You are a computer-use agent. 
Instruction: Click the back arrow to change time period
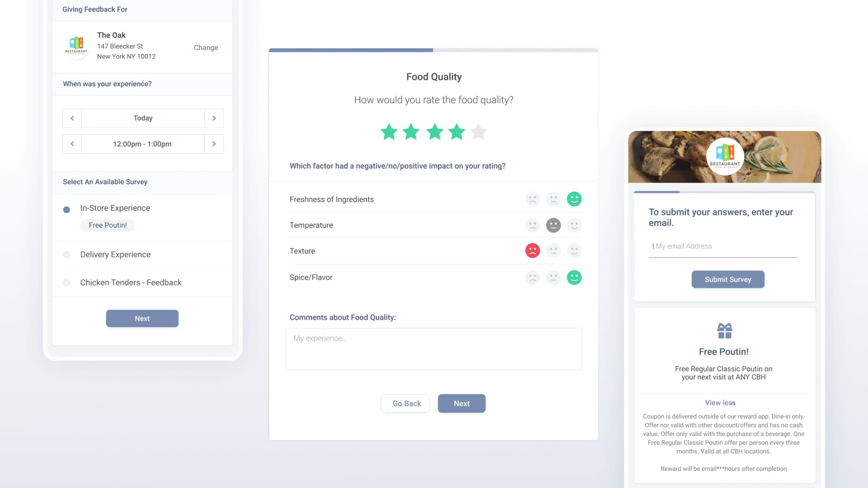(72, 144)
